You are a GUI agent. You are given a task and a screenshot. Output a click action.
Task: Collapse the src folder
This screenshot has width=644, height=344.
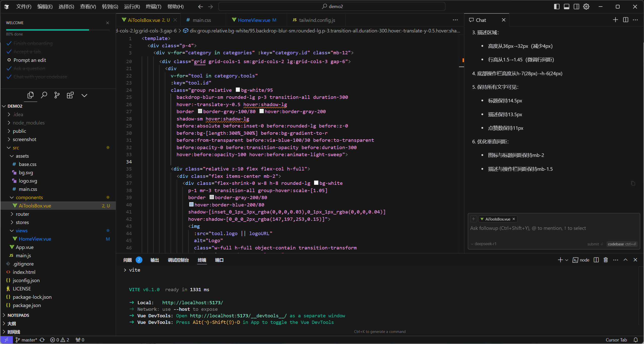point(58,148)
